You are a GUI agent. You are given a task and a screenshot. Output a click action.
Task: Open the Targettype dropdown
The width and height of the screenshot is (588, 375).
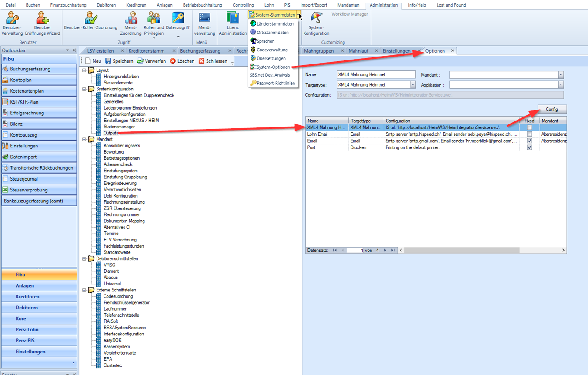click(413, 85)
